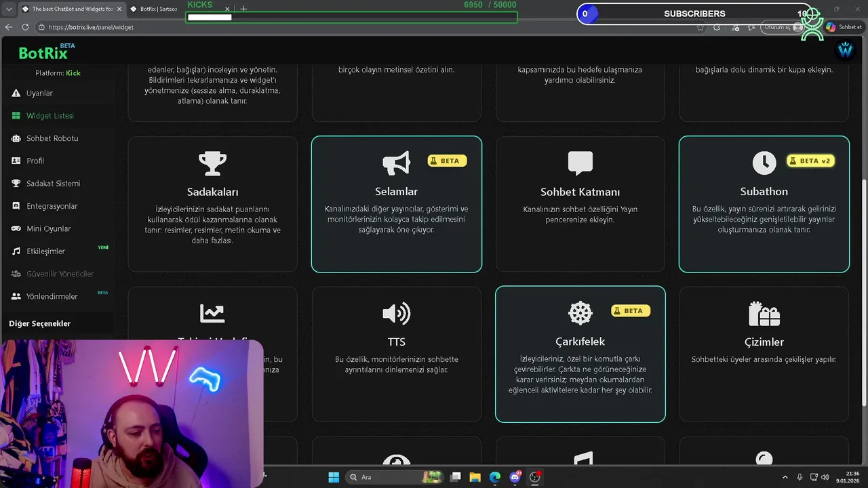The width and height of the screenshot is (868, 488).
Task: Open the W profile avatar menu
Action: point(845,50)
